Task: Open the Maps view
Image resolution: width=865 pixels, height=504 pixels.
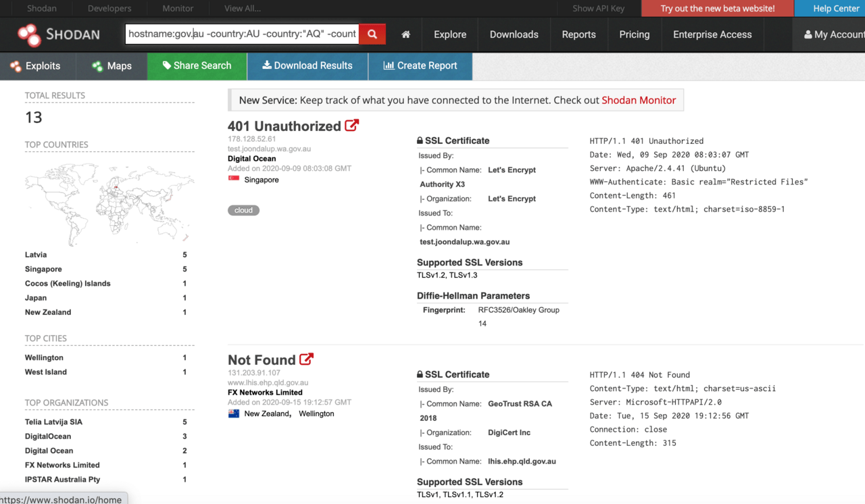Action: click(112, 66)
